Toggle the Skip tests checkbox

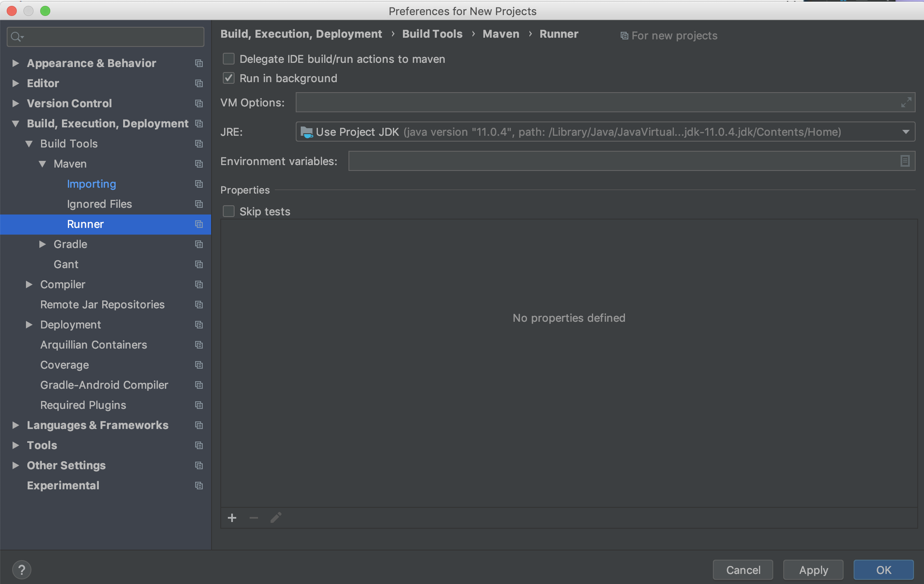pos(229,212)
